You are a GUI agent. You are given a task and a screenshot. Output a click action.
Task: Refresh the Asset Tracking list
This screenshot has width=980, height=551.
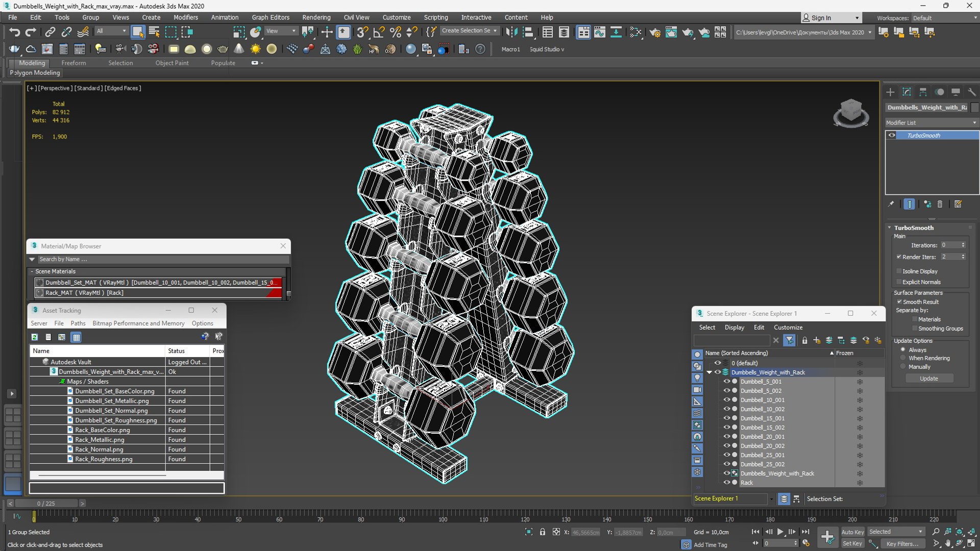click(35, 337)
